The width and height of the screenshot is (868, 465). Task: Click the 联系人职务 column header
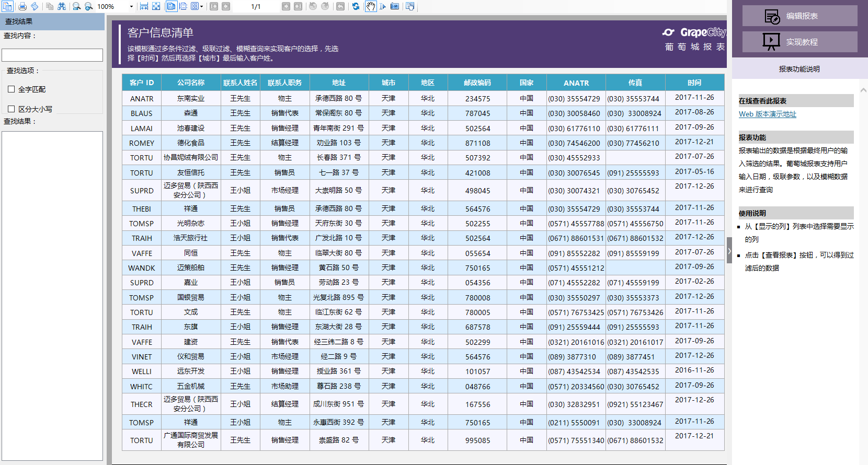[x=285, y=83]
